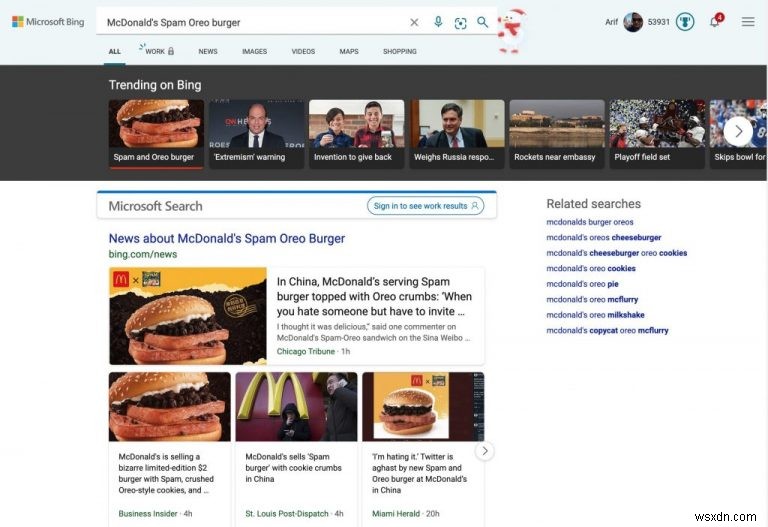Click St. Louis Post-Dispatch source label
The width and height of the screenshot is (768, 527).
tap(287, 514)
